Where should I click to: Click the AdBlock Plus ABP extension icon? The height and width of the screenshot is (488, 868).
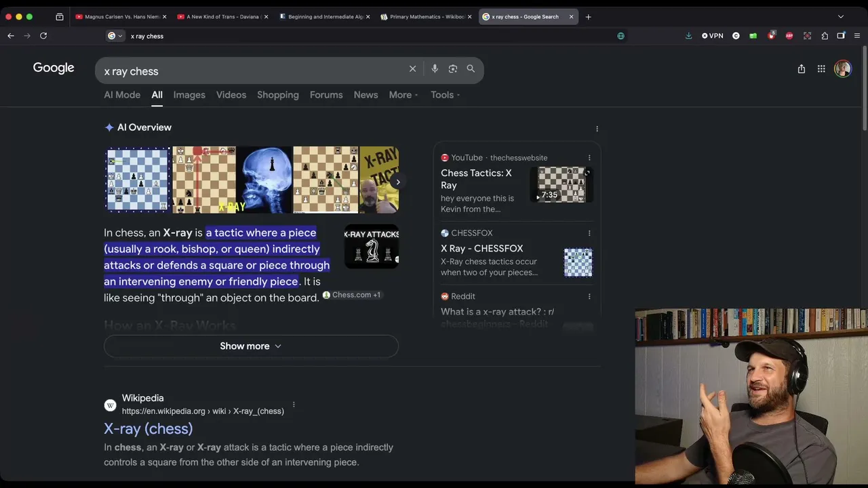pyautogui.click(x=789, y=36)
